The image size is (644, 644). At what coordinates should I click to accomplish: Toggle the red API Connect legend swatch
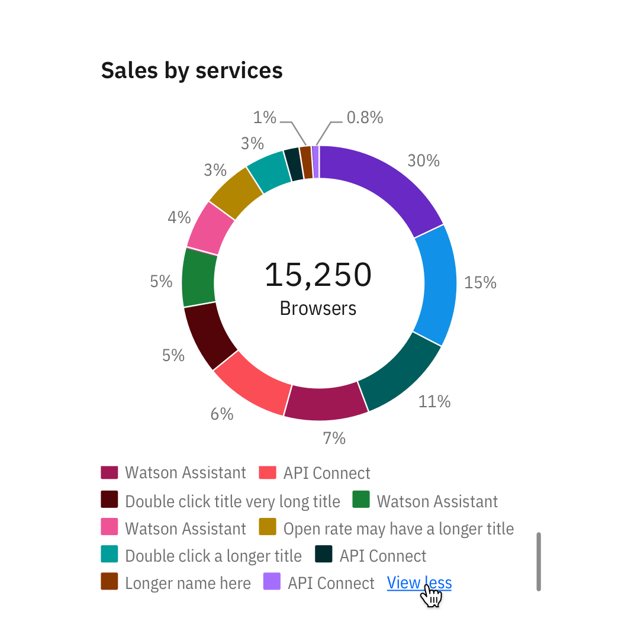pyautogui.click(x=268, y=472)
